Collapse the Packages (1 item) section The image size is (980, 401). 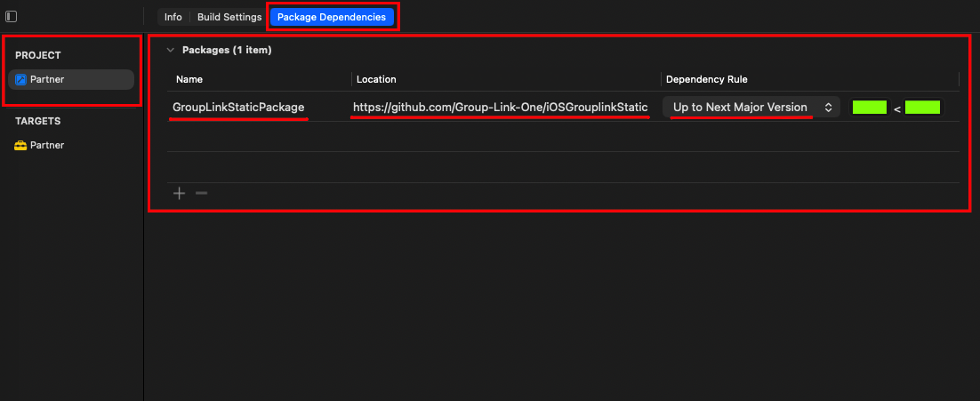pyautogui.click(x=170, y=50)
